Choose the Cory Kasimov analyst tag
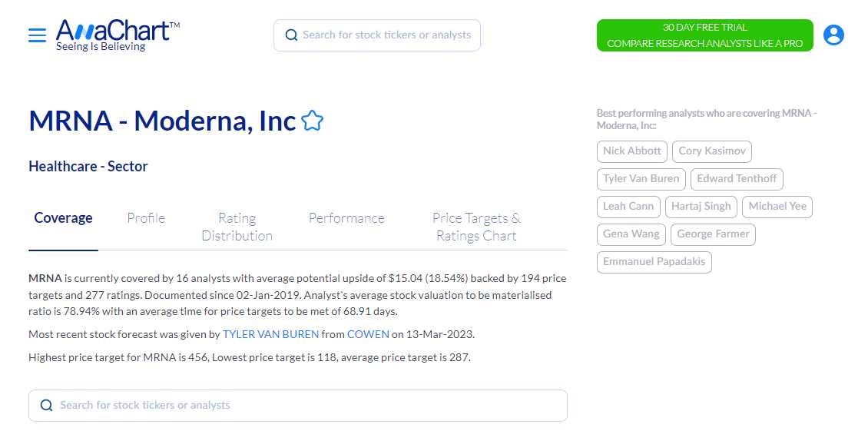Image resolution: width=868 pixels, height=431 pixels. 711,151
